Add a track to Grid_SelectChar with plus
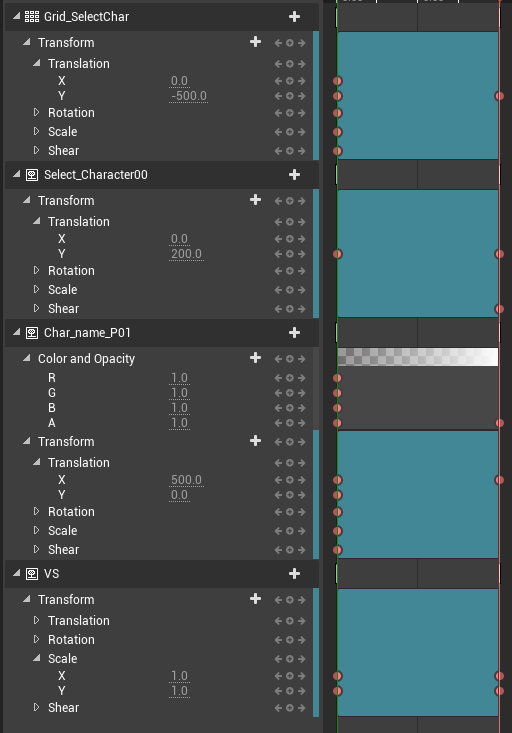This screenshot has width=512, height=733. pos(294,17)
